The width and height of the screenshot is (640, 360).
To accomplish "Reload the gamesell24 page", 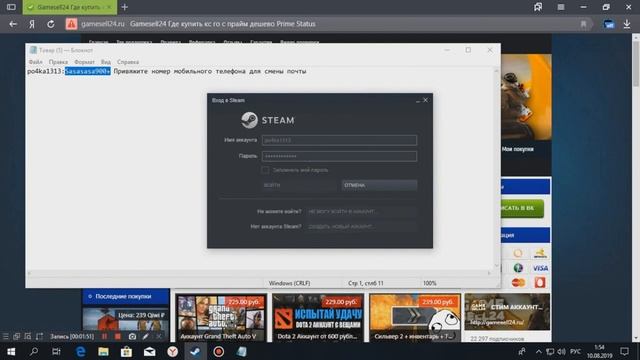I will point(51,24).
